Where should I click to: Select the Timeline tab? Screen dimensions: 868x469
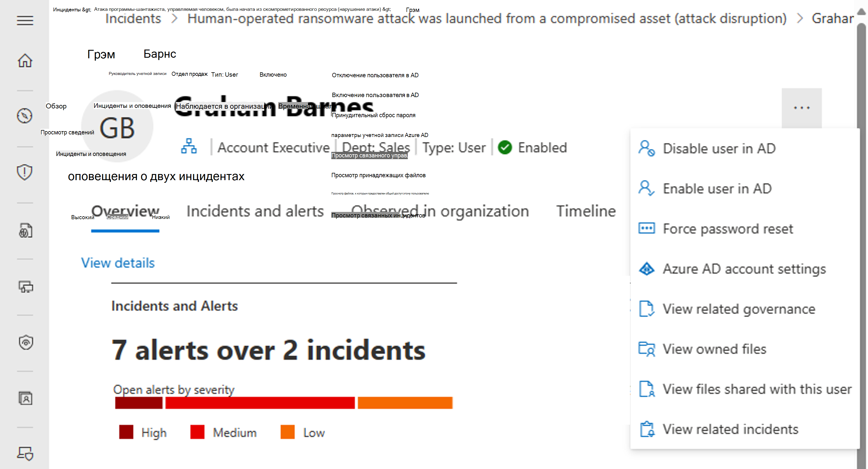click(585, 211)
